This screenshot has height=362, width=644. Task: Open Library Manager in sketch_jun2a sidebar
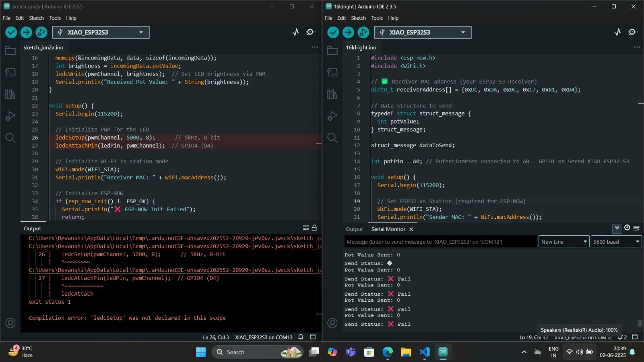[x=10, y=94]
